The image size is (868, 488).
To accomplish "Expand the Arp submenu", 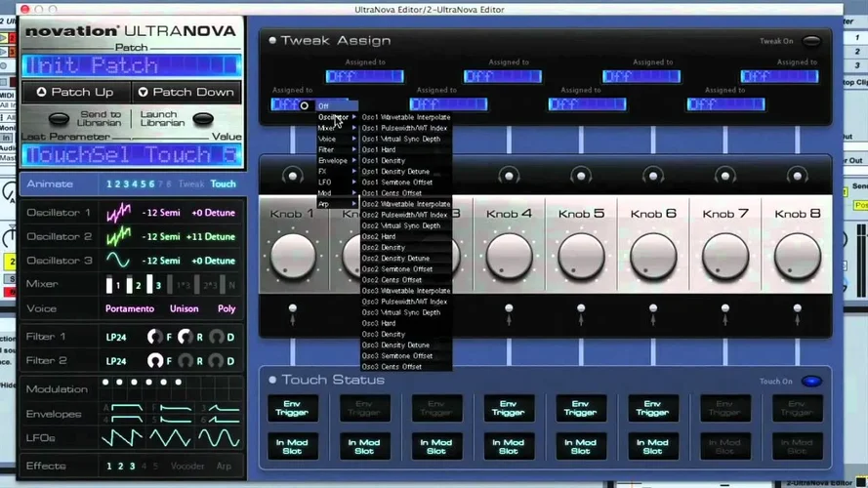I will 337,204.
